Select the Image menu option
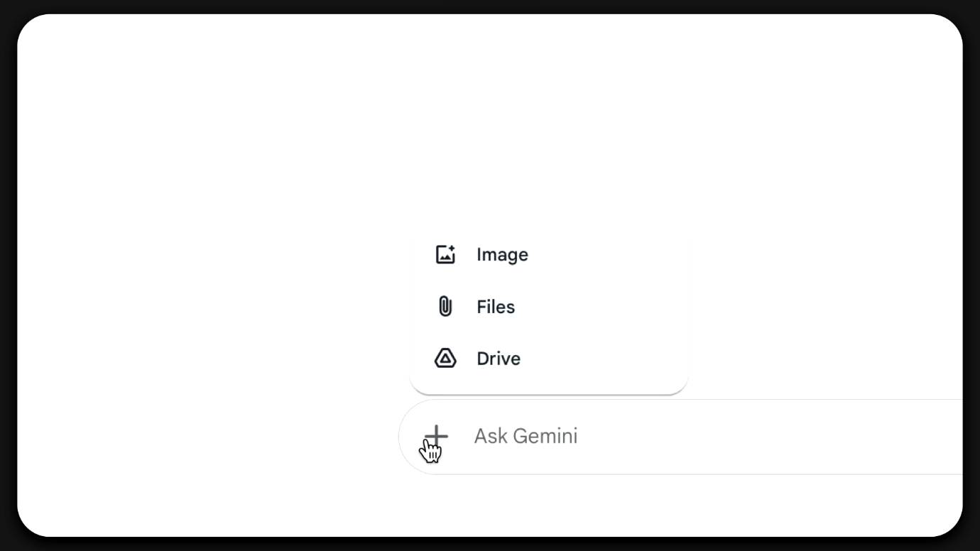 tap(549, 254)
